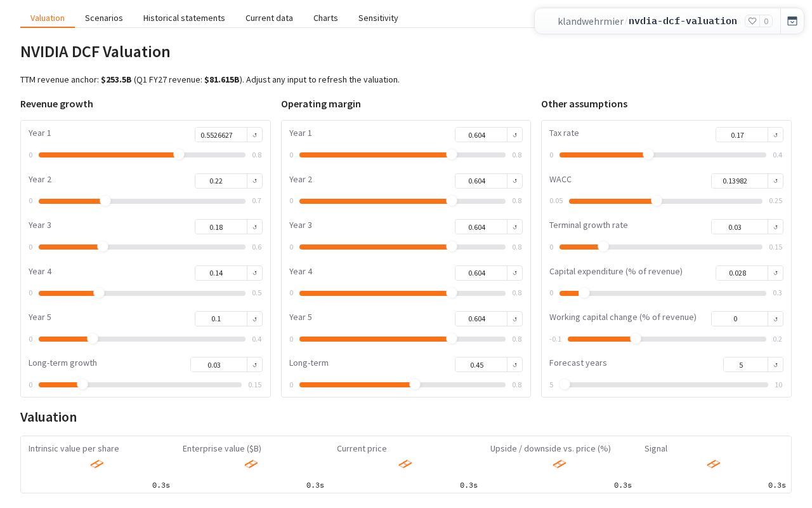The image size is (812, 508).
Task: Adjust Revenue growth Year 1 slider
Action: click(142, 155)
